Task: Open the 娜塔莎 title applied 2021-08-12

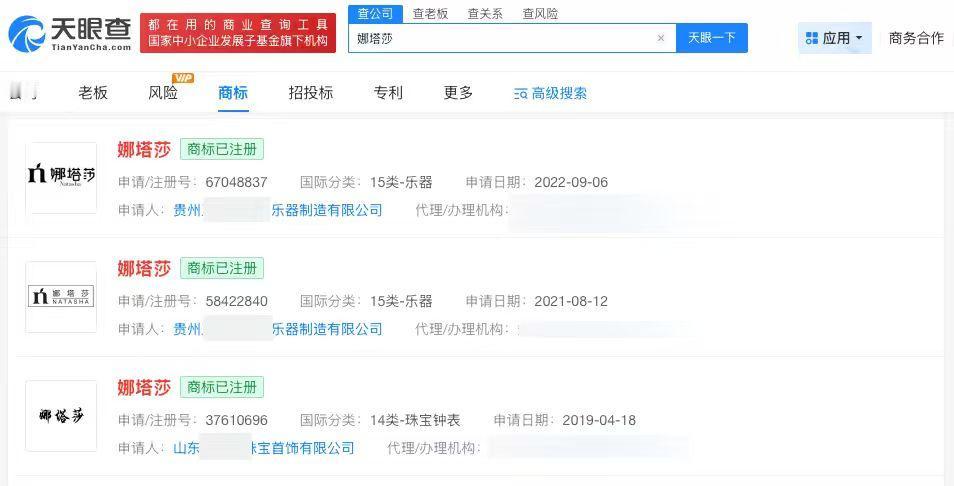Action: (x=144, y=268)
